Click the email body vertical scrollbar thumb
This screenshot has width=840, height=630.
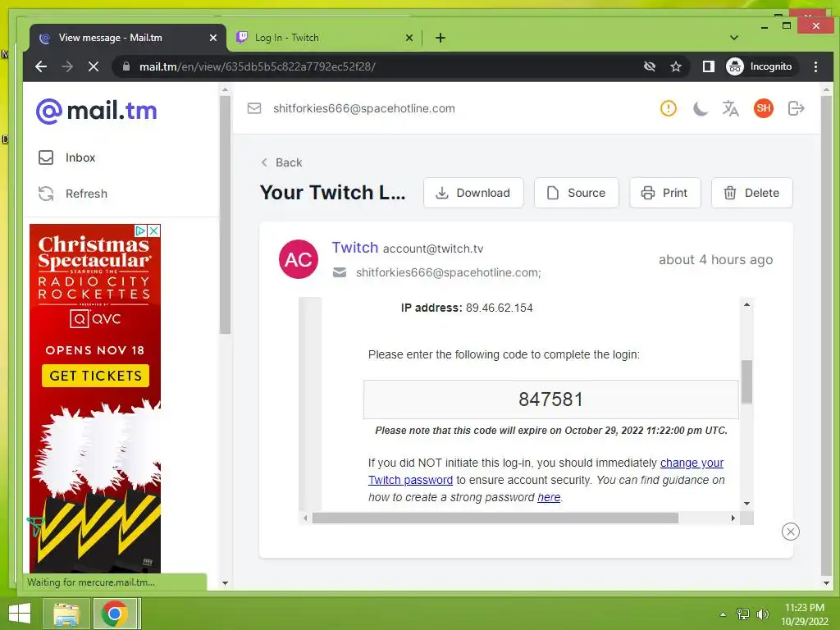click(746, 381)
